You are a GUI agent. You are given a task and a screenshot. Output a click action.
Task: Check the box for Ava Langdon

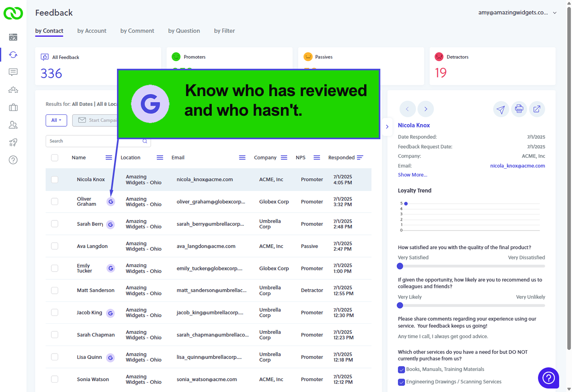[x=55, y=246]
